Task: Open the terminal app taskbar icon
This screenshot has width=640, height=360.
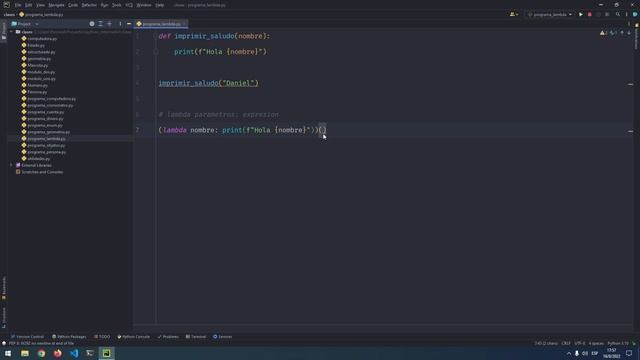Action: (90, 353)
